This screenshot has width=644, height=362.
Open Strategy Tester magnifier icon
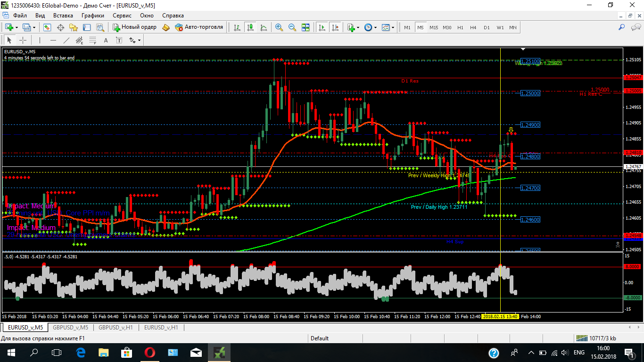point(100,27)
